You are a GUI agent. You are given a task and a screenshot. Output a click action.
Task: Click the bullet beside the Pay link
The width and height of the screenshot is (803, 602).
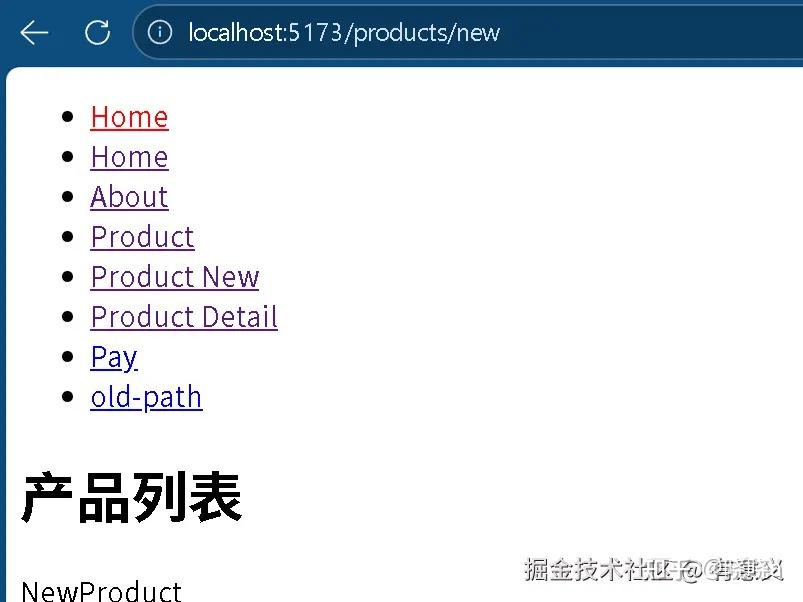tap(68, 356)
